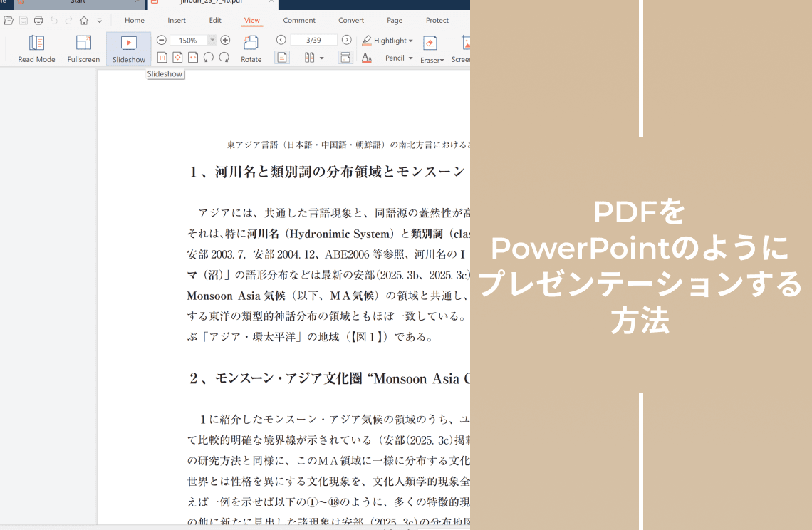
Task: Open the Convert tab
Action: (350, 20)
